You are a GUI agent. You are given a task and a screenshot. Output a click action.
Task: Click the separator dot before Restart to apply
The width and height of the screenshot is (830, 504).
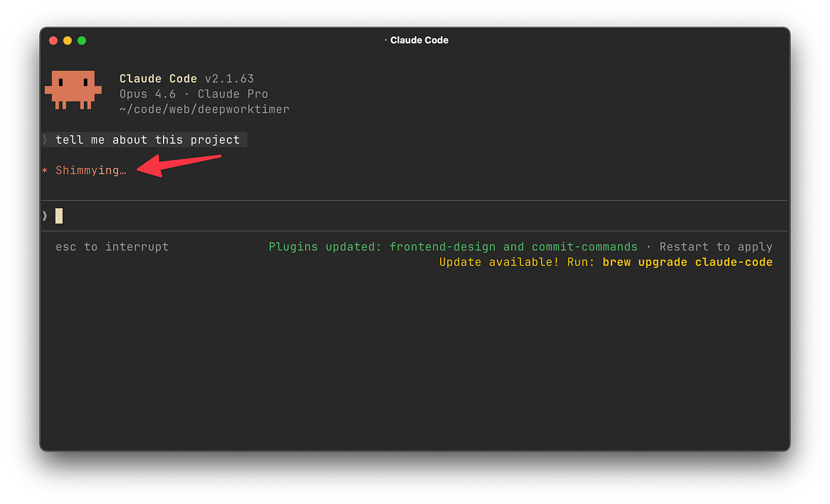tap(649, 246)
